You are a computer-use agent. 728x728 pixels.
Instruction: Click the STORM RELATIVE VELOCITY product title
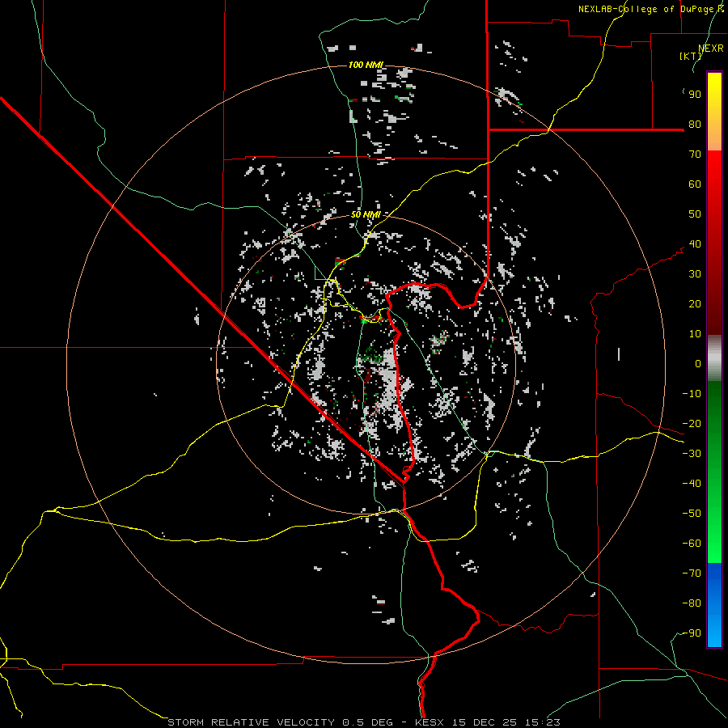[251, 722]
